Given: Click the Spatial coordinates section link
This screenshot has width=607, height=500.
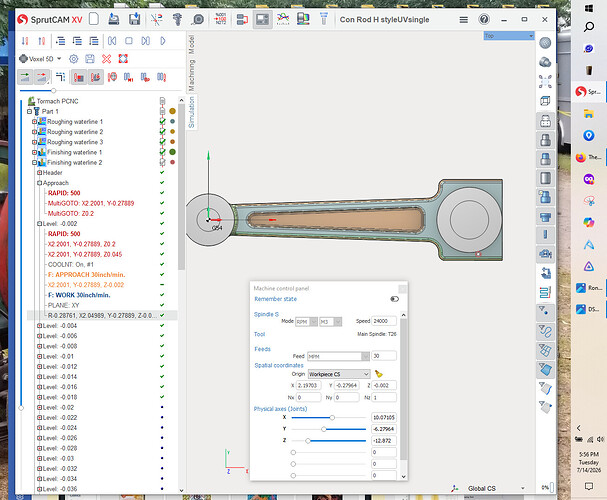Looking at the screenshot, I should coord(279,365).
